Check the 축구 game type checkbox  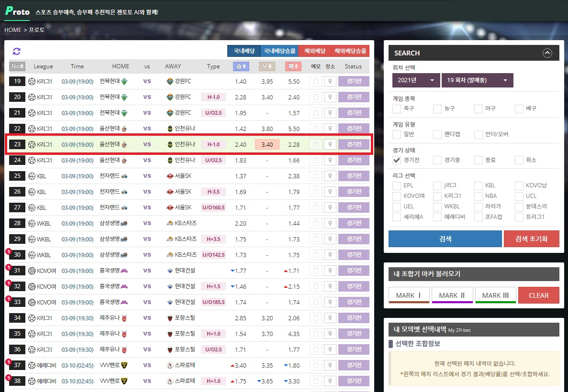coord(396,109)
